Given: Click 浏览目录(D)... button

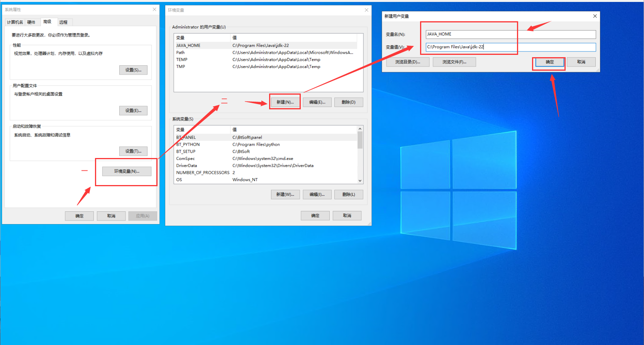Looking at the screenshot, I should coord(407,62).
